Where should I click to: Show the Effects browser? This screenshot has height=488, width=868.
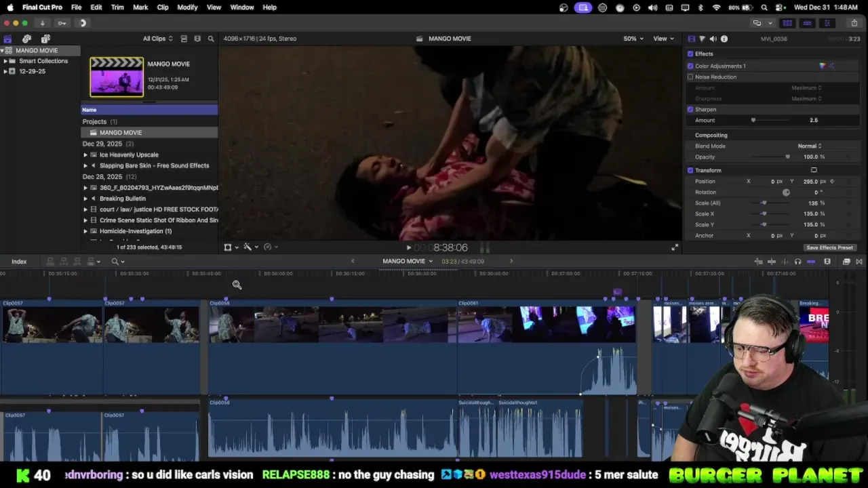pos(846,262)
